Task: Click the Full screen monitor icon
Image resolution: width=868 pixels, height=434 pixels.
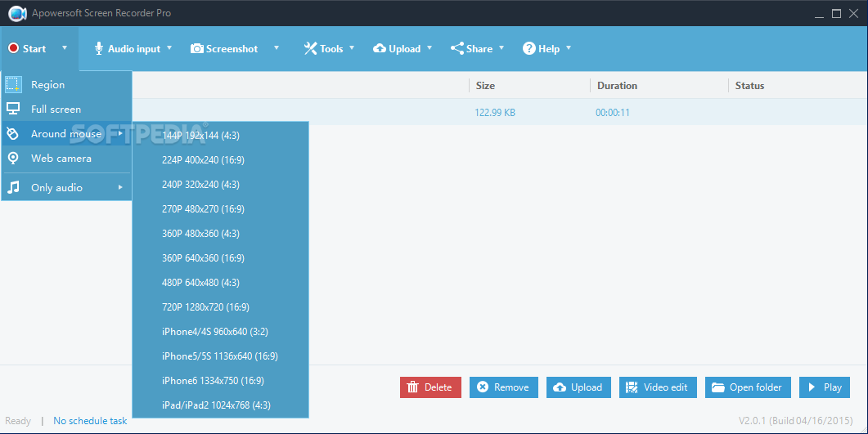Action: [13, 109]
